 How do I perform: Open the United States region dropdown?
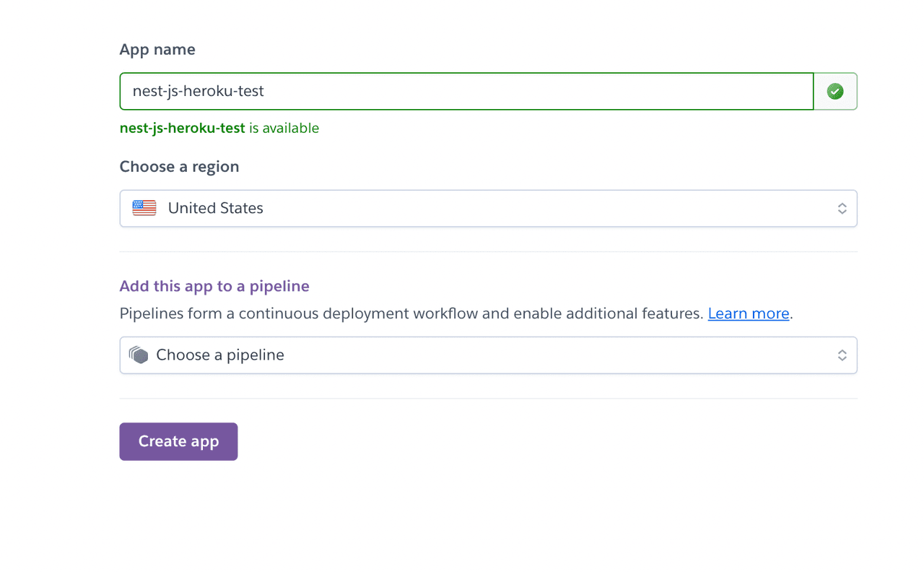(488, 209)
